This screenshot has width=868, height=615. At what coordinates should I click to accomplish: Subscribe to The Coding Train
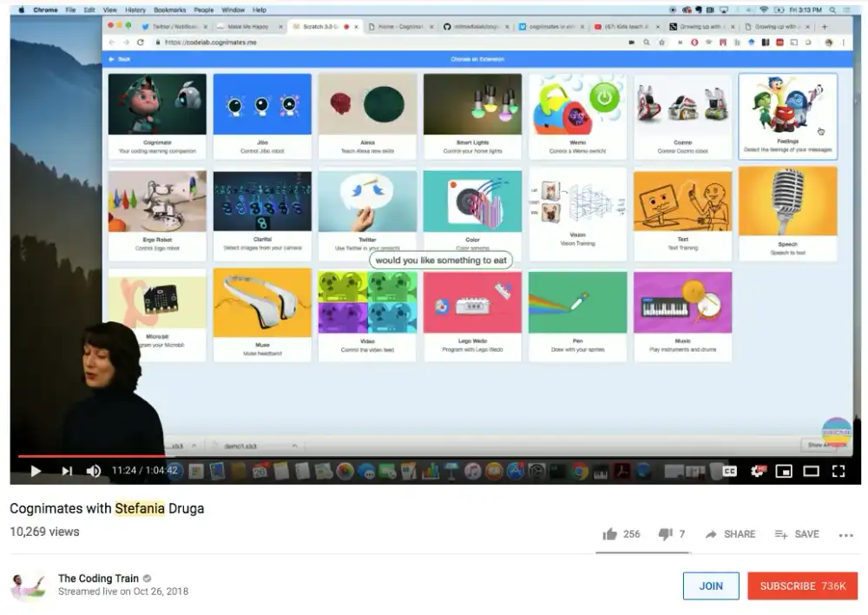[x=802, y=585]
